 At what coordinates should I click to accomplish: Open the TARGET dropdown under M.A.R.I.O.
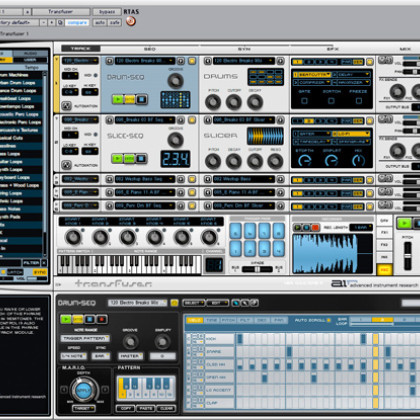tap(83, 408)
